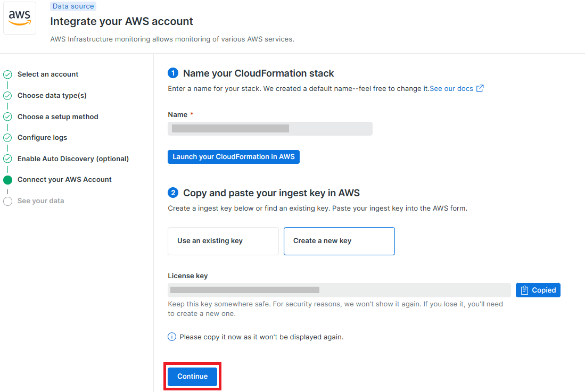Click checkmark icon for Choose data type(s)
585x392 pixels.
tap(7, 96)
